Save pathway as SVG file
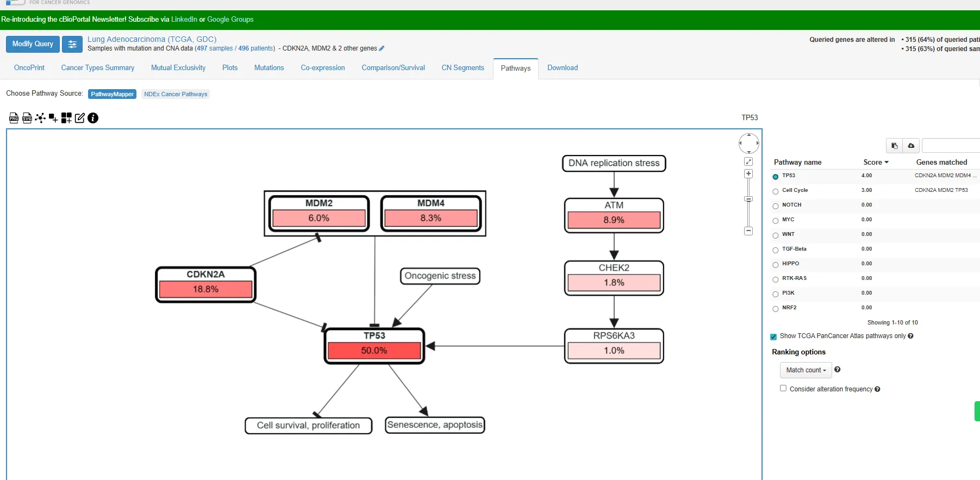 27,118
